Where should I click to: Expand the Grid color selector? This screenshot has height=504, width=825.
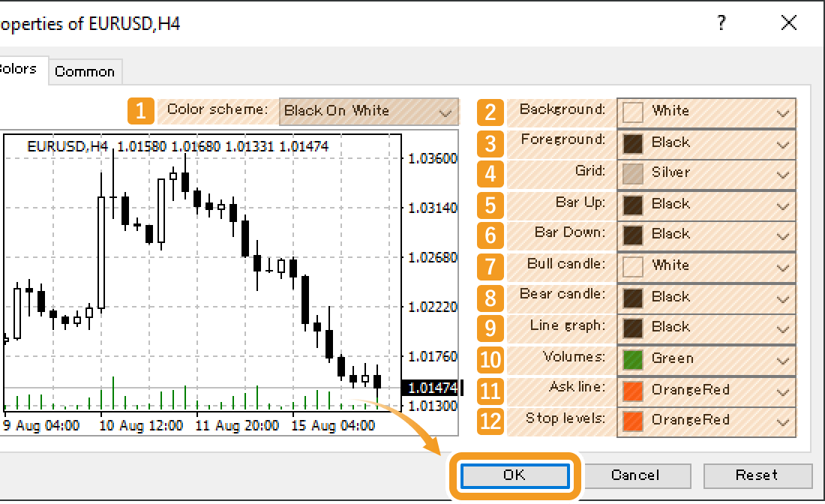pos(705,173)
